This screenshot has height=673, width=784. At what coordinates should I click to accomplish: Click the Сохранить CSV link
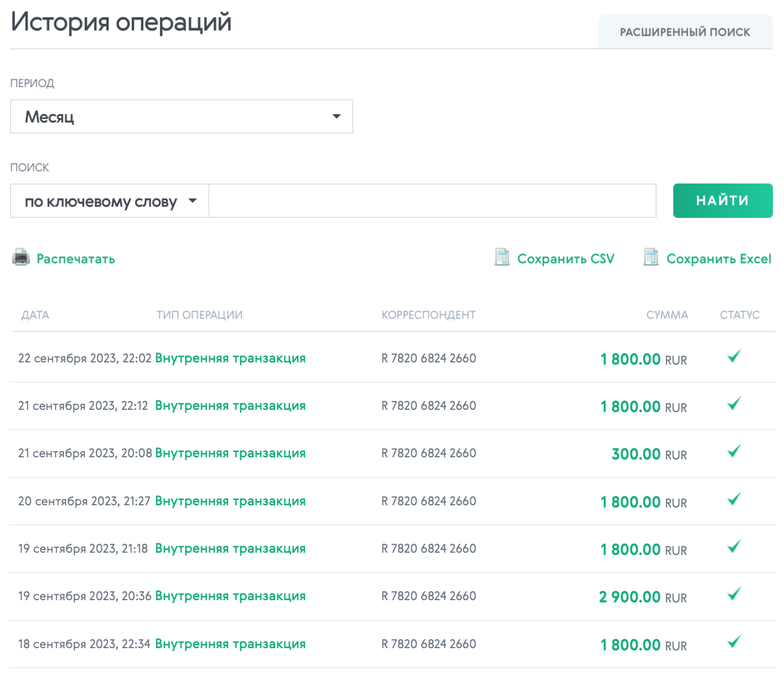[x=566, y=259]
